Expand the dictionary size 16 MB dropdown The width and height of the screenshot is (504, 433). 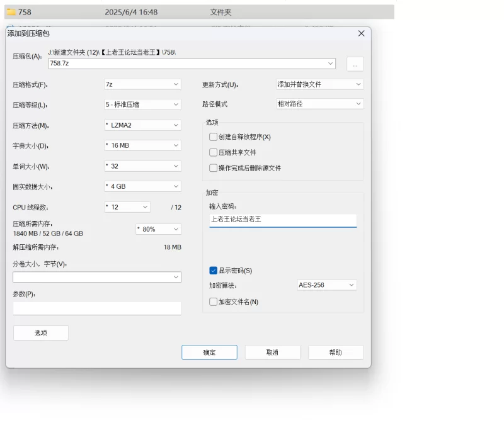tap(142, 146)
